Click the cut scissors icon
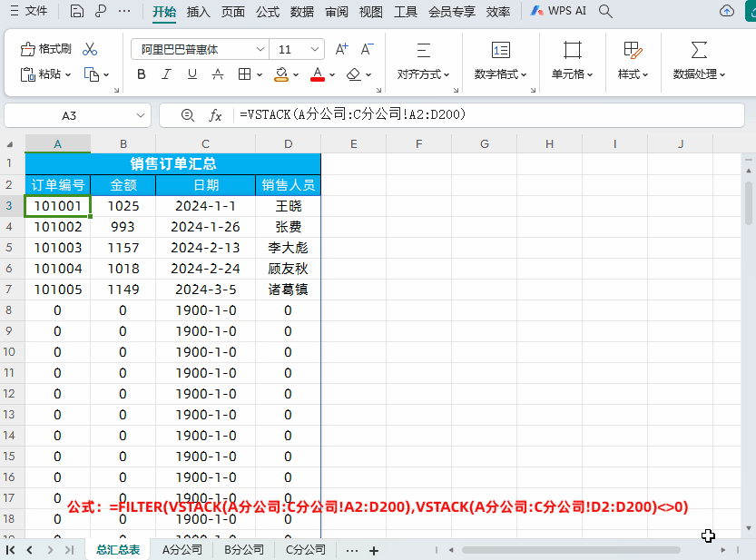Viewport: 756px width, 560px height. [90, 49]
